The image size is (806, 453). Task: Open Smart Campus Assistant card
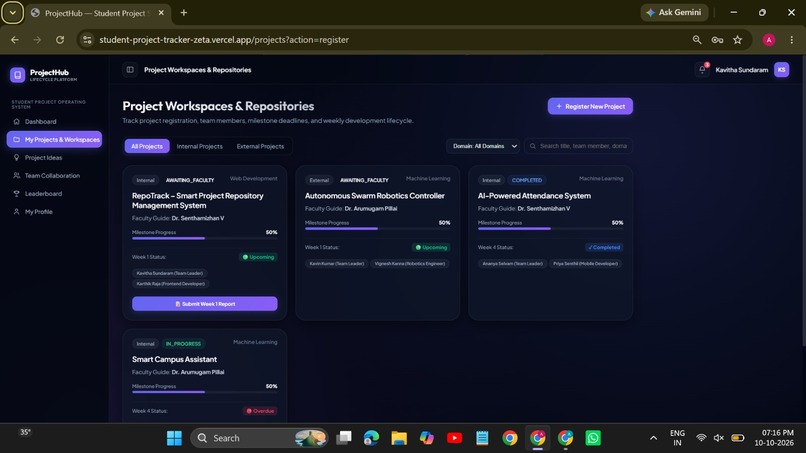point(174,359)
